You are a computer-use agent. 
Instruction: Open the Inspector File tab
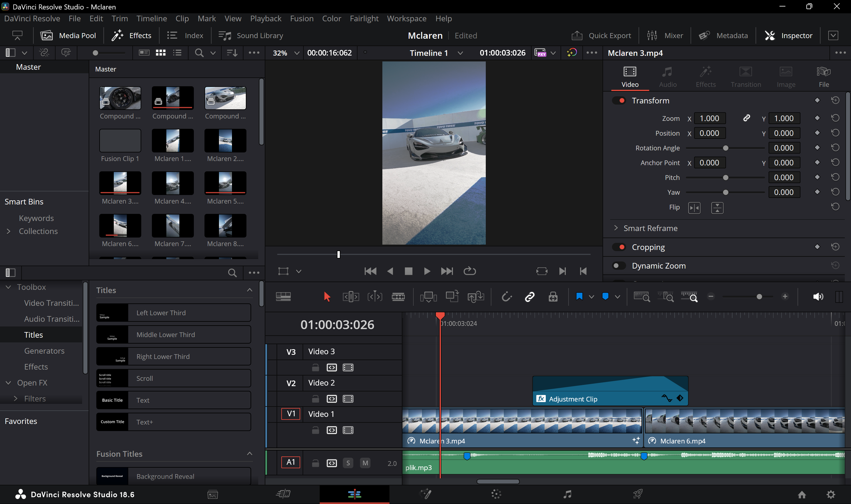click(x=824, y=77)
